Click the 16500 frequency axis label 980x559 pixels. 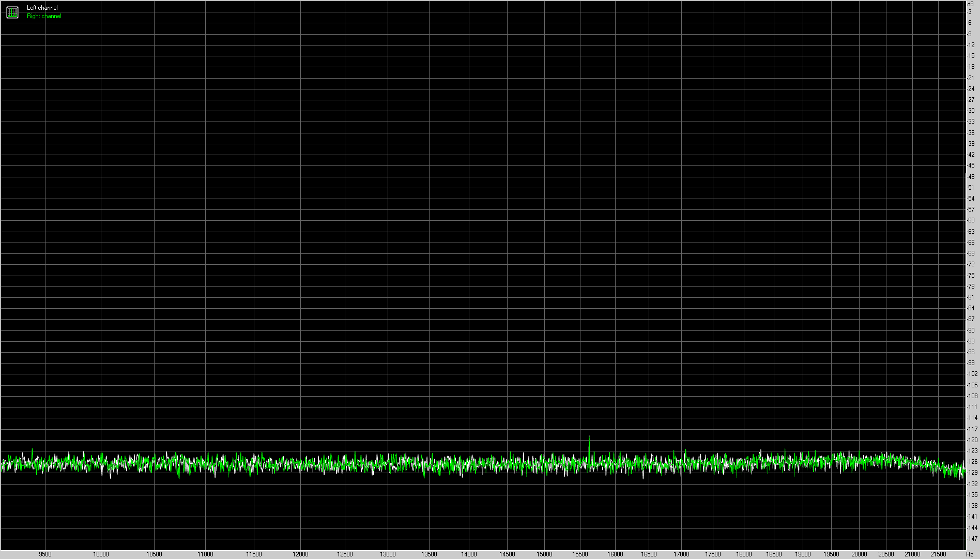649,554
